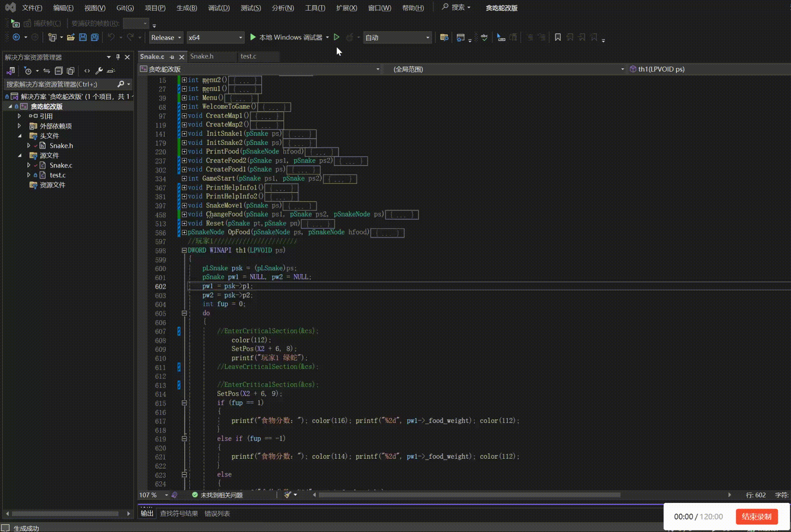Open the x64 platform dropdown
This screenshot has height=532, width=791.
coord(215,37)
